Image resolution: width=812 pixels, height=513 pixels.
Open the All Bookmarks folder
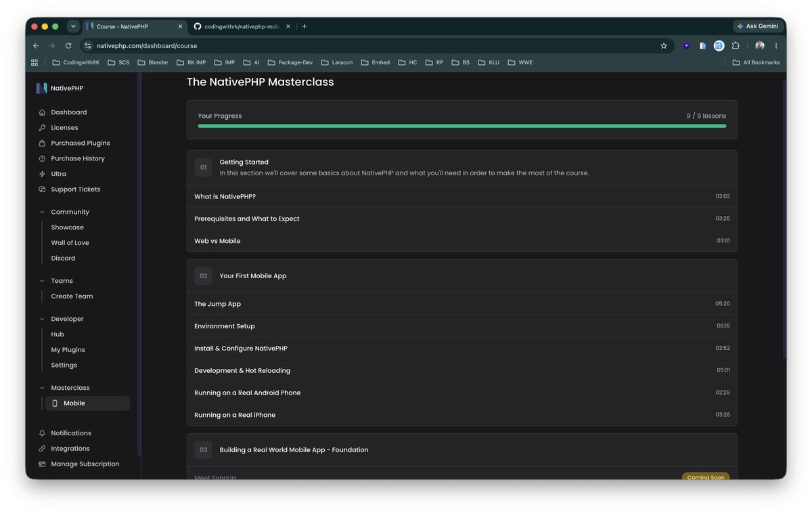pyautogui.click(x=756, y=62)
